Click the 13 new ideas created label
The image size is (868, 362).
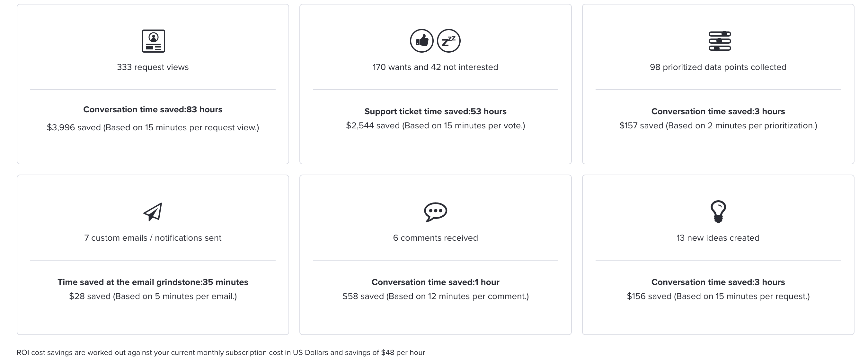point(718,238)
